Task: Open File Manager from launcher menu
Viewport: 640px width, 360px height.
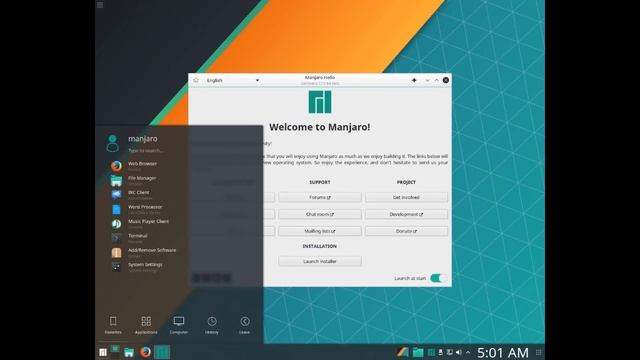Action: 143,180
